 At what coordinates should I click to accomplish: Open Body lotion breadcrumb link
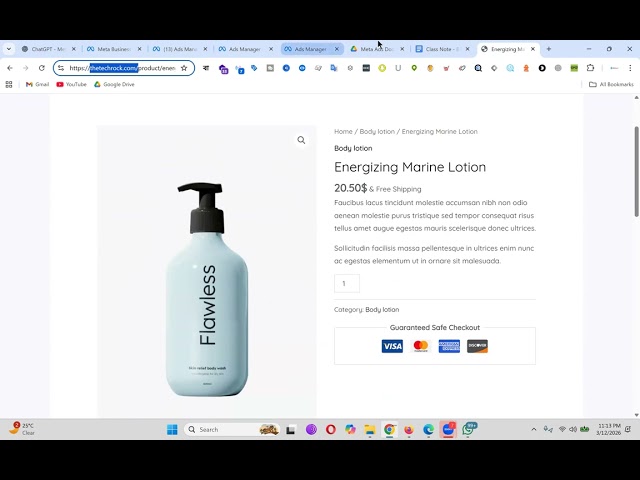coord(377,131)
